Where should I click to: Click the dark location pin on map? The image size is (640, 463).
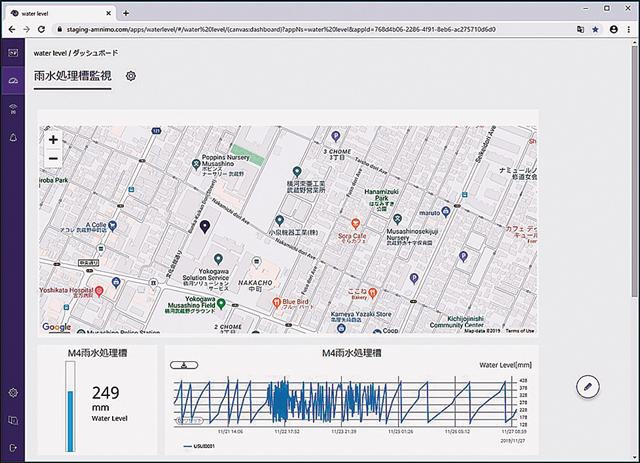tap(205, 226)
